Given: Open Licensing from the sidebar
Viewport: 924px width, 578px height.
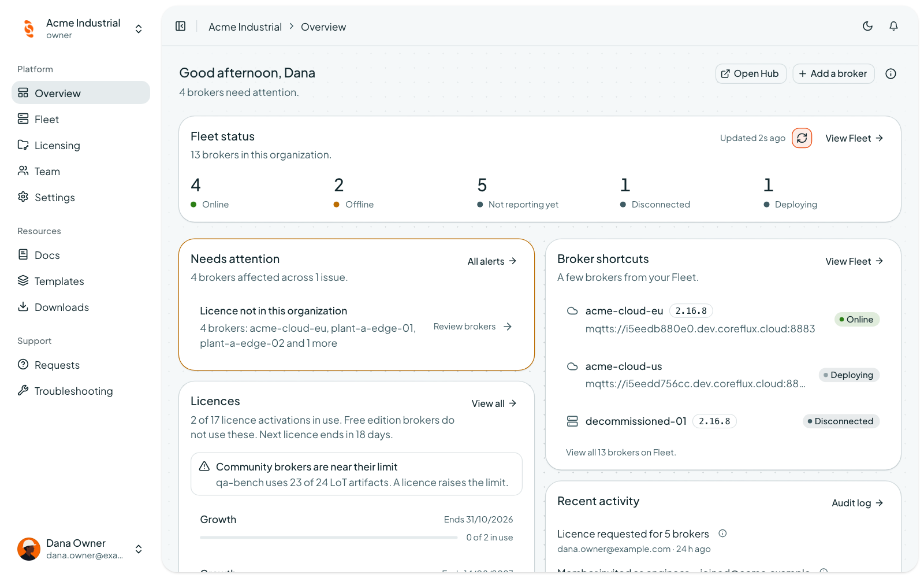Looking at the screenshot, I should [81, 145].
